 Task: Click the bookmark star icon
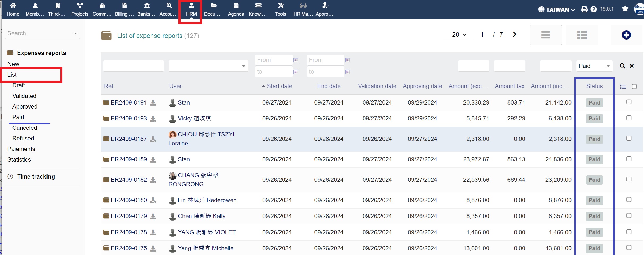625,9
